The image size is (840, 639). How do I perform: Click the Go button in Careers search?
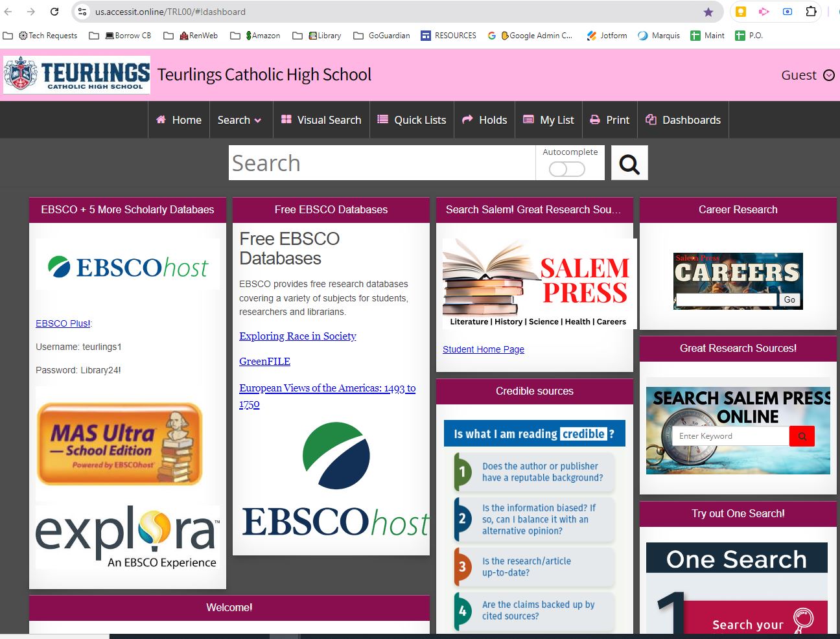(x=789, y=299)
